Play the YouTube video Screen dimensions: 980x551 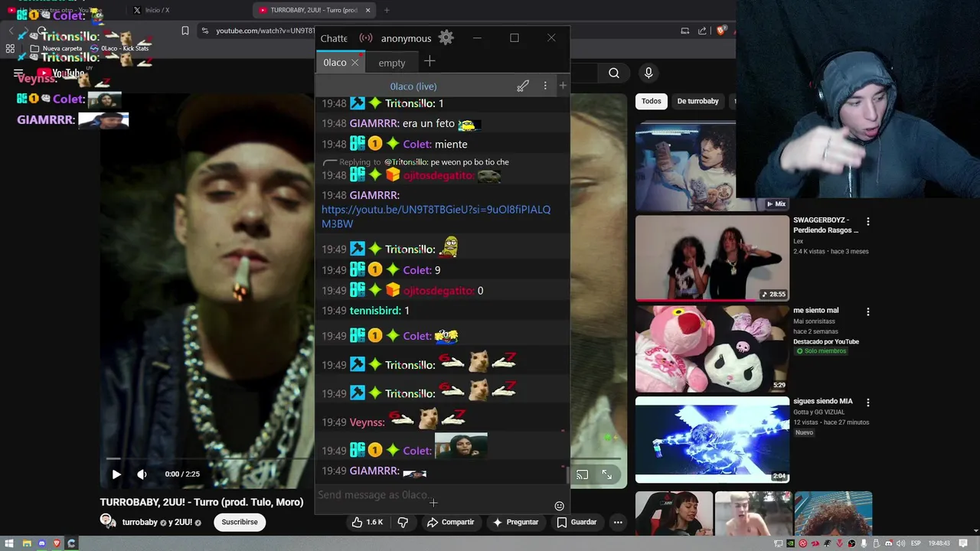pos(116,474)
